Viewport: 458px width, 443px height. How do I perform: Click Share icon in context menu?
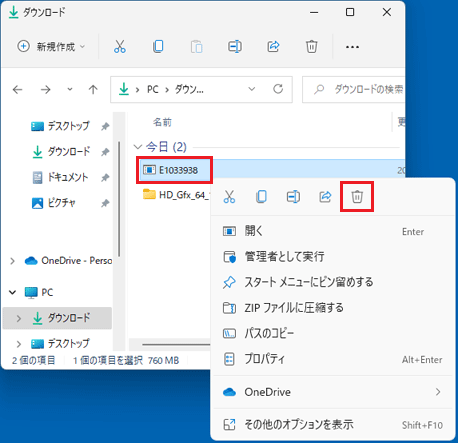325,197
